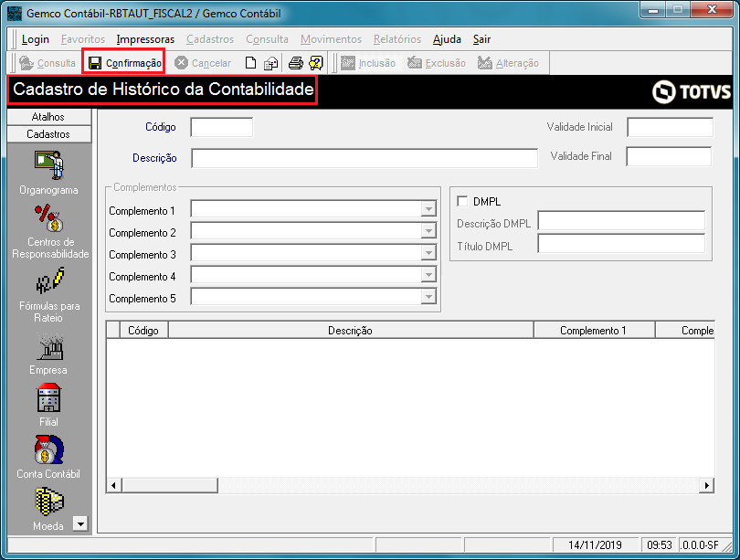Select the Atalhos sidebar tab
Viewport: 740px width, 560px height.
coord(49,117)
